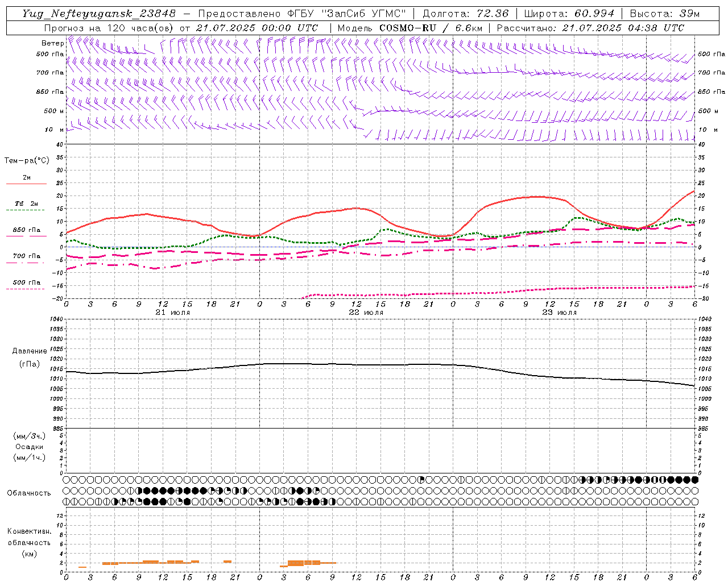Click the '700 гПа' temperature legend entry
This screenshot has height=582, width=728.
[x=27, y=256]
